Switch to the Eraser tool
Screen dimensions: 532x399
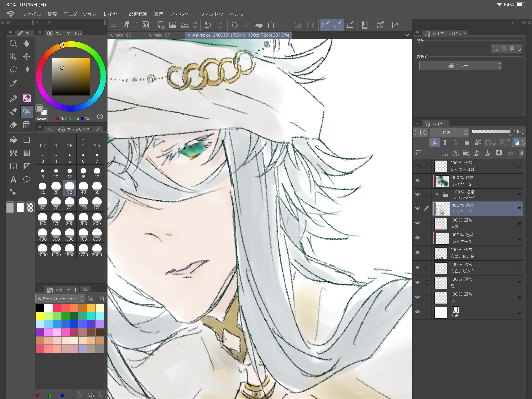click(x=13, y=125)
